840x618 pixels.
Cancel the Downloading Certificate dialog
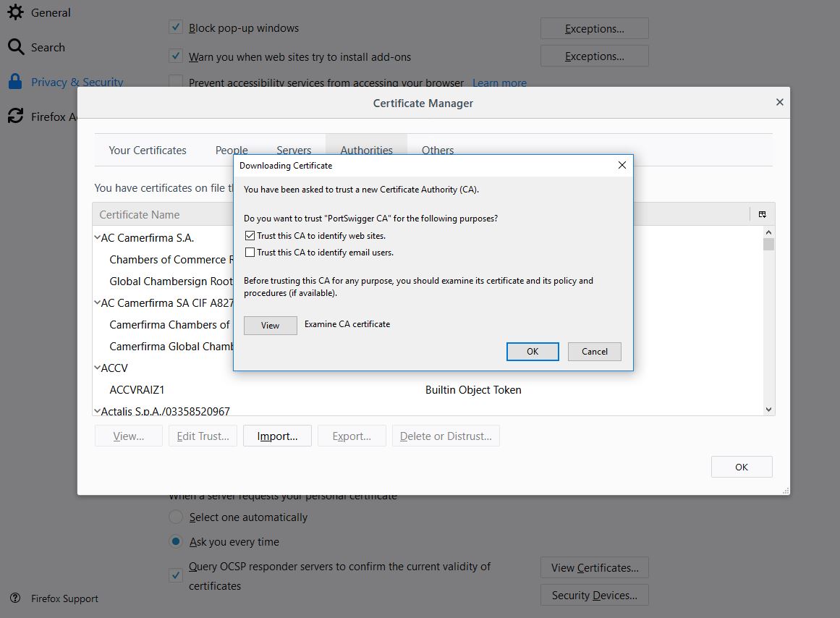coord(595,352)
